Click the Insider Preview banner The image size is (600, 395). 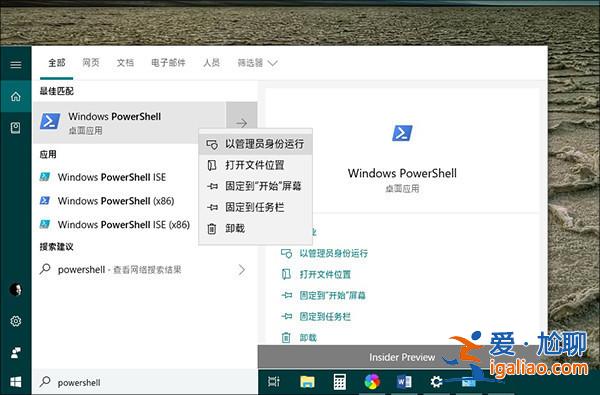coord(402,357)
